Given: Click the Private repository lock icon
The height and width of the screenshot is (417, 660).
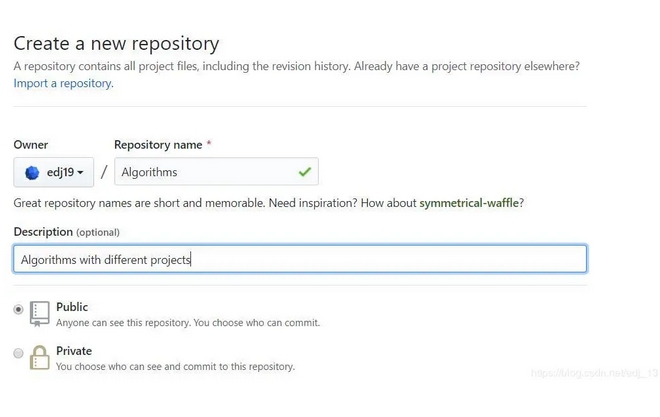Looking at the screenshot, I should pos(40,357).
